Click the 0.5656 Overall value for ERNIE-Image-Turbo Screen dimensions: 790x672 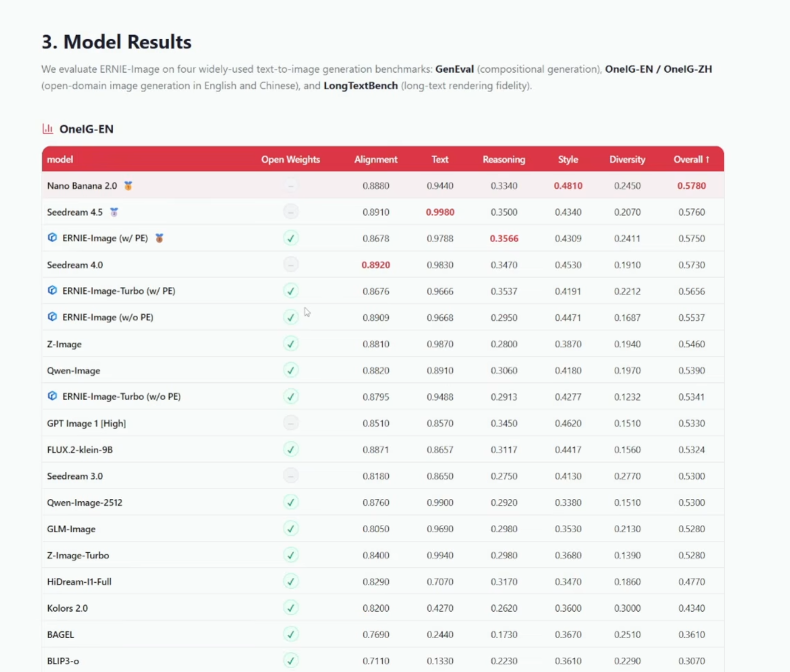[691, 291]
